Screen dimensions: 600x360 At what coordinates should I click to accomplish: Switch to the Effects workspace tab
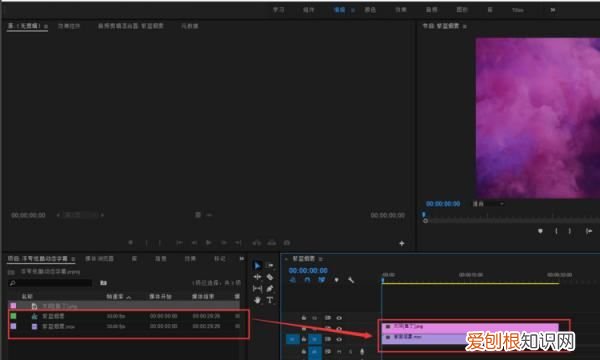pos(401,10)
